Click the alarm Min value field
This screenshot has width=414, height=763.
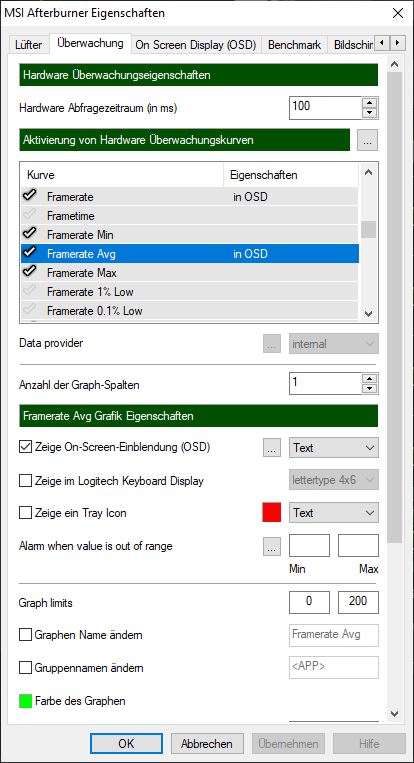(309, 545)
